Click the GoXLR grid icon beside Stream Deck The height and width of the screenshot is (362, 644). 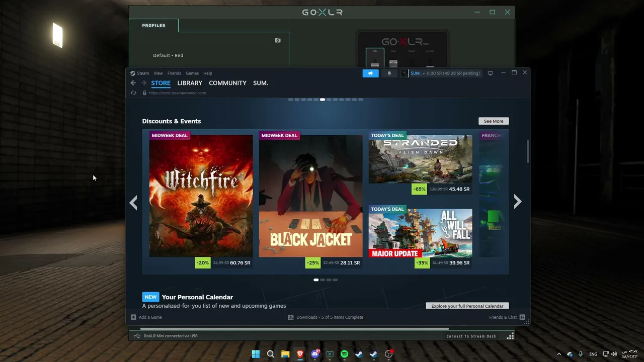(x=510, y=336)
